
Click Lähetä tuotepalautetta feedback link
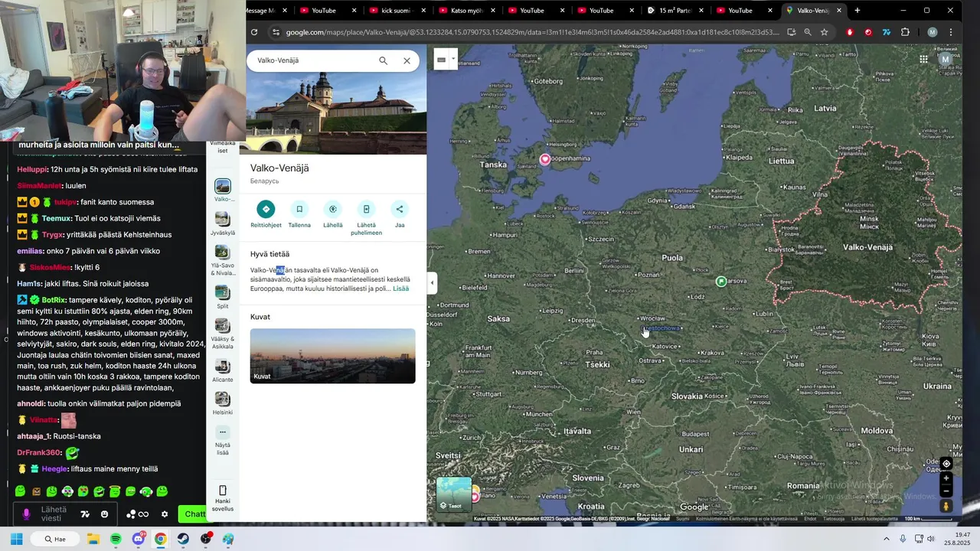click(x=874, y=519)
